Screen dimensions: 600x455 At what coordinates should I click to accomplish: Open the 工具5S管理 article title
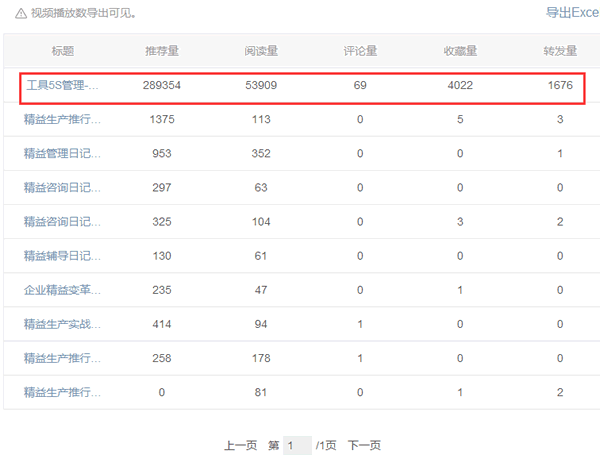62,87
